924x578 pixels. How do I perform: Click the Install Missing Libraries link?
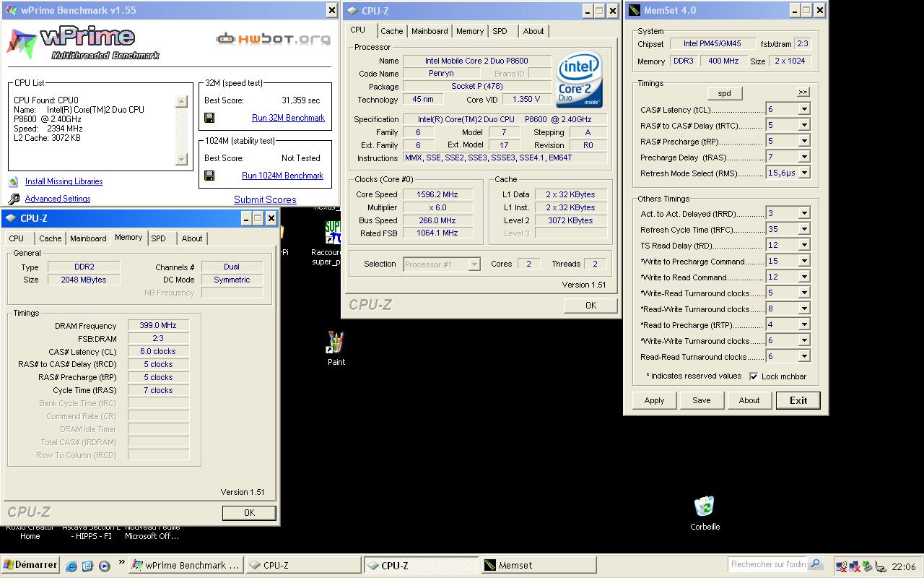coord(64,181)
